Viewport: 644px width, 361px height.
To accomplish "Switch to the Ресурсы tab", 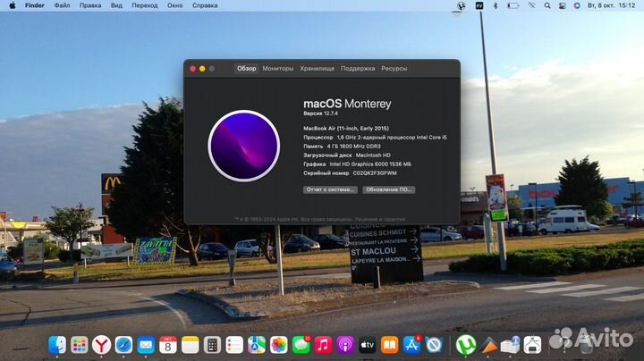I will (x=394, y=69).
